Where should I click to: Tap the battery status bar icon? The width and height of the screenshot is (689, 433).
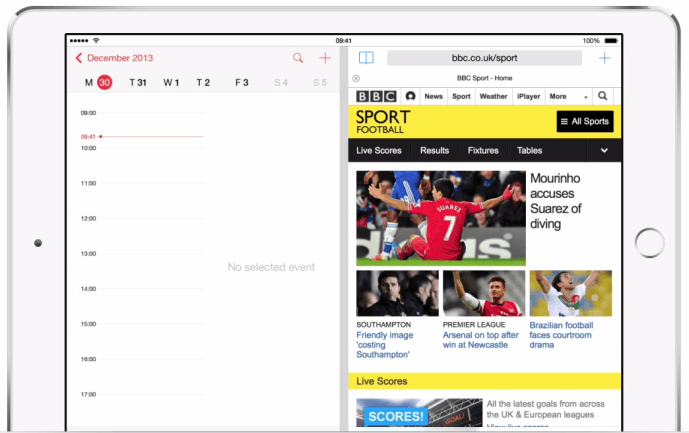[611, 40]
